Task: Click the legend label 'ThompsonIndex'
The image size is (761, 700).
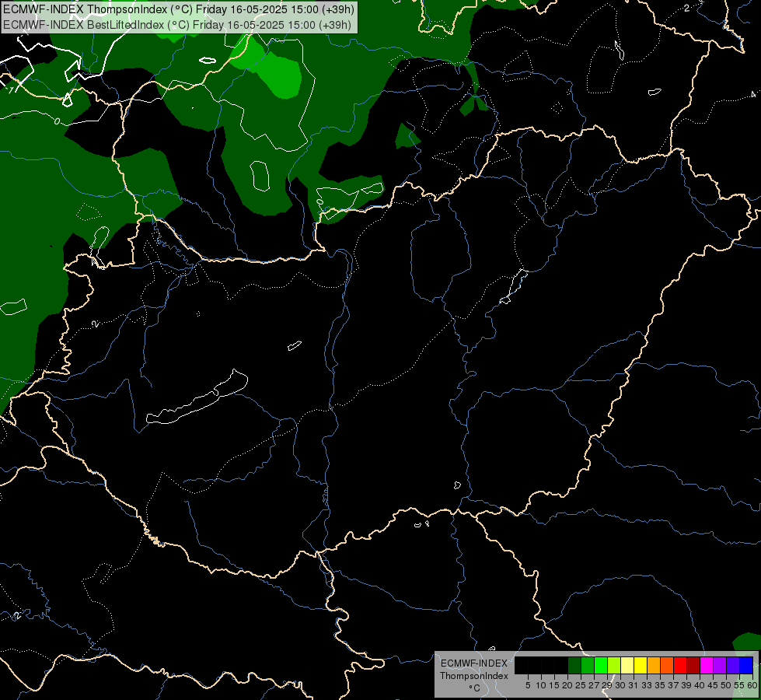Action: 474,676
